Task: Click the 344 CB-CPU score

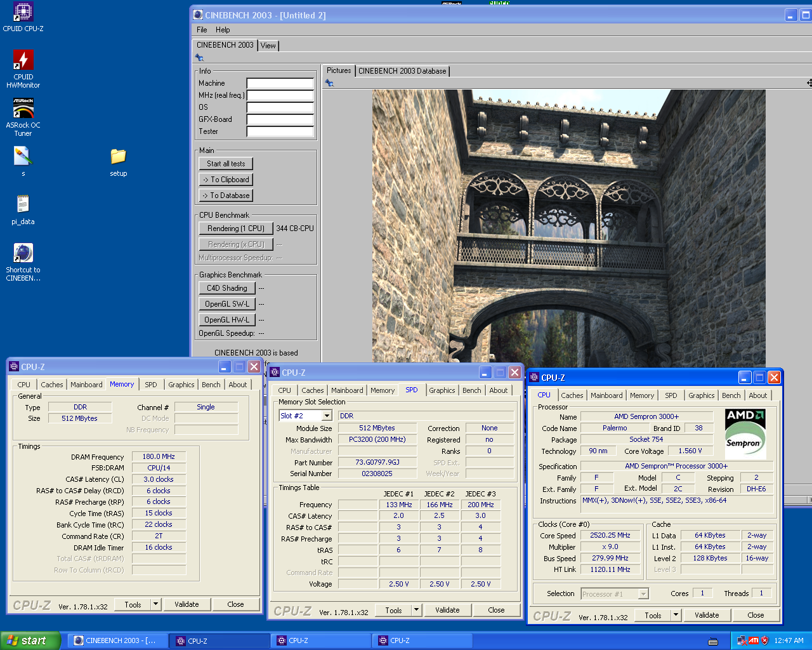Action: point(295,229)
